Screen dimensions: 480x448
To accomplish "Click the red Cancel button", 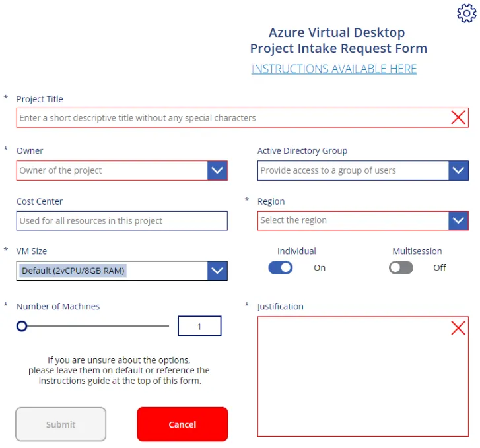I will [182, 424].
